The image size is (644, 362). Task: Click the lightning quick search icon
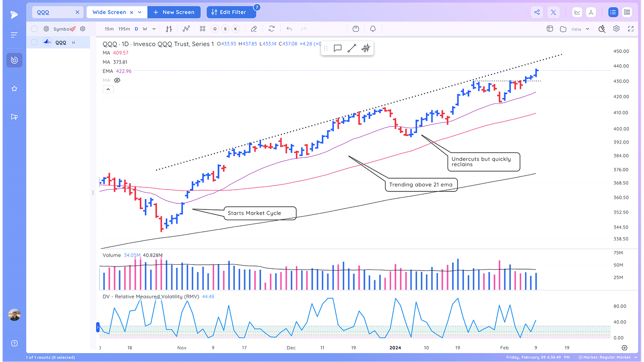(602, 29)
